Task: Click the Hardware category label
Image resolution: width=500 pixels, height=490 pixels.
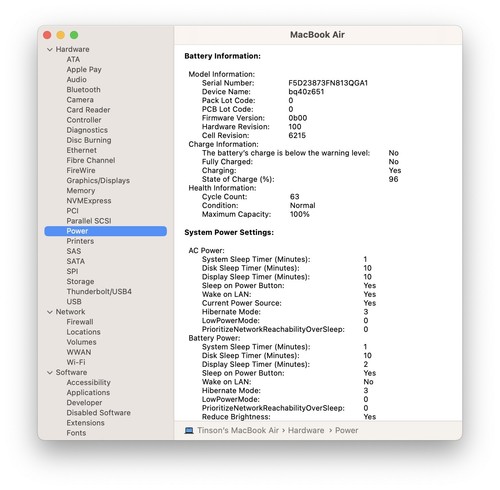Action: click(72, 49)
